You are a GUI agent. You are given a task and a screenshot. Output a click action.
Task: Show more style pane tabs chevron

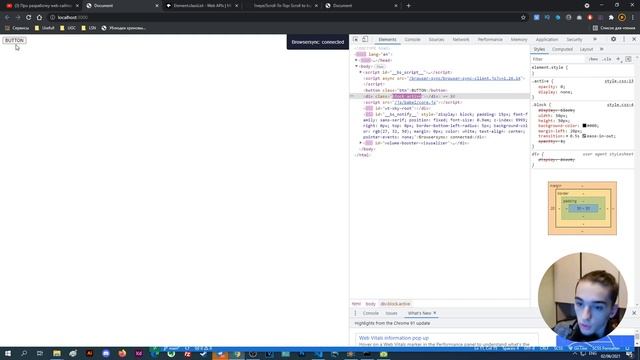602,49
